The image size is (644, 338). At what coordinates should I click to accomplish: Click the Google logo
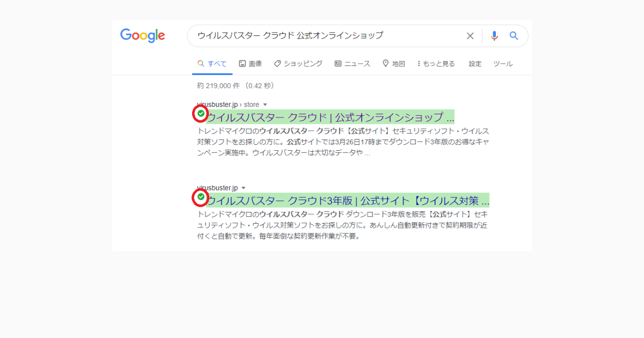[143, 36]
